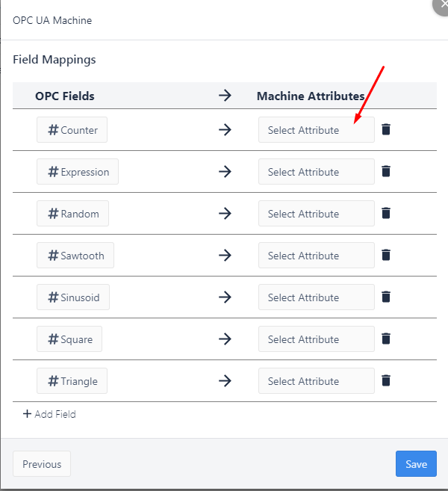The height and width of the screenshot is (491, 448).
Task: Expand attribute selector for Sawtooth
Action: tap(316, 256)
